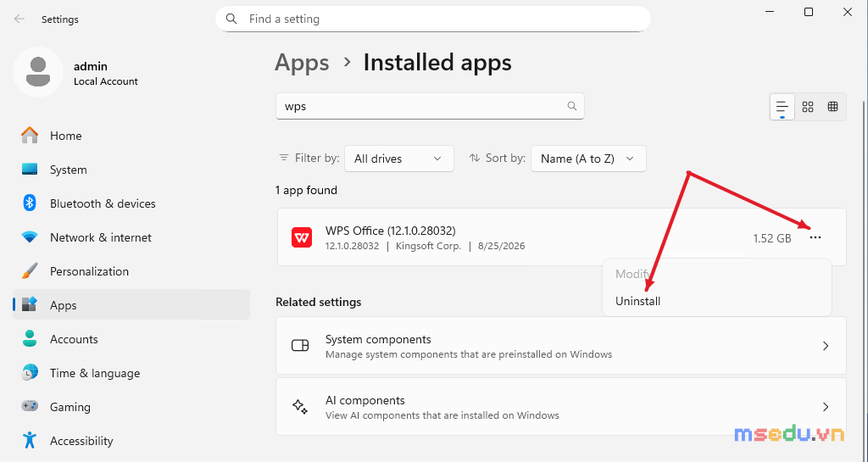
Task: Open Accessibility settings
Action: (x=131, y=441)
